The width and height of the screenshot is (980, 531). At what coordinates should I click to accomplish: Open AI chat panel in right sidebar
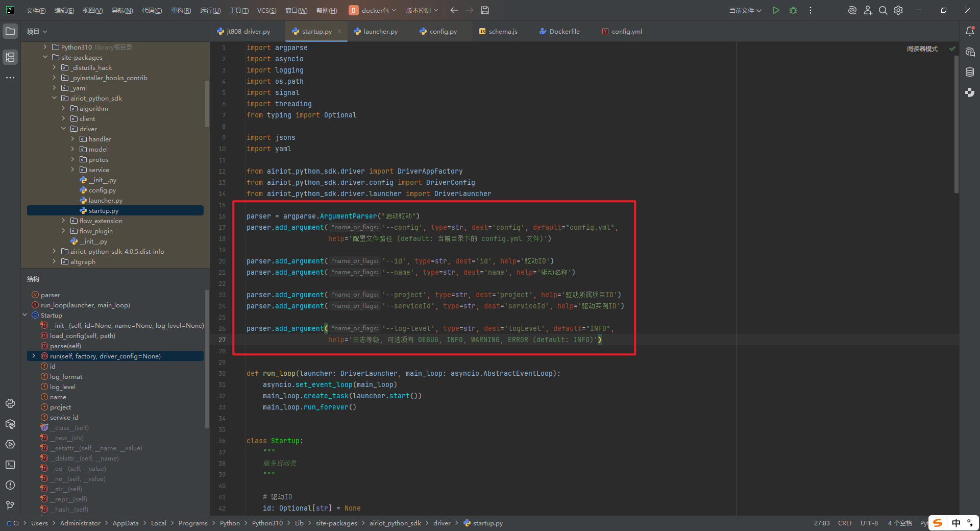[970, 52]
